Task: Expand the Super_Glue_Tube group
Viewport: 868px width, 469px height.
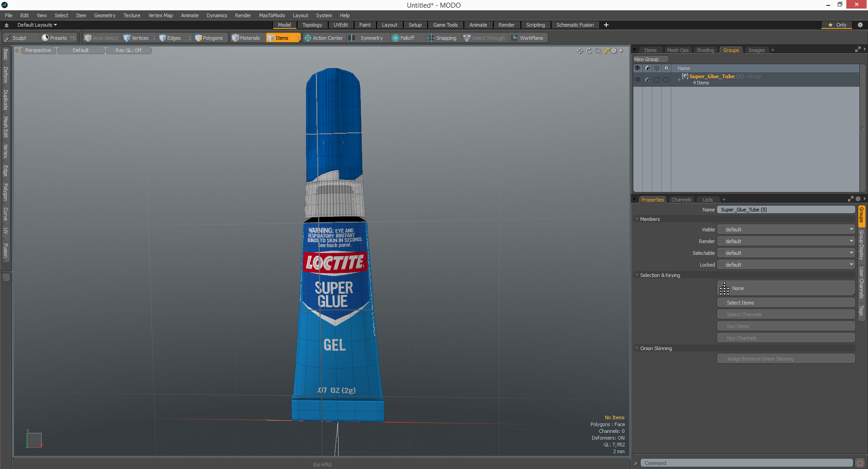Action: [x=679, y=80]
